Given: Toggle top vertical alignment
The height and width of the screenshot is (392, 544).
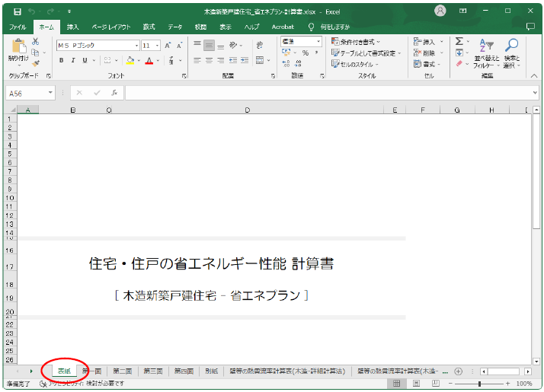Looking at the screenshot, I should pos(197,44).
